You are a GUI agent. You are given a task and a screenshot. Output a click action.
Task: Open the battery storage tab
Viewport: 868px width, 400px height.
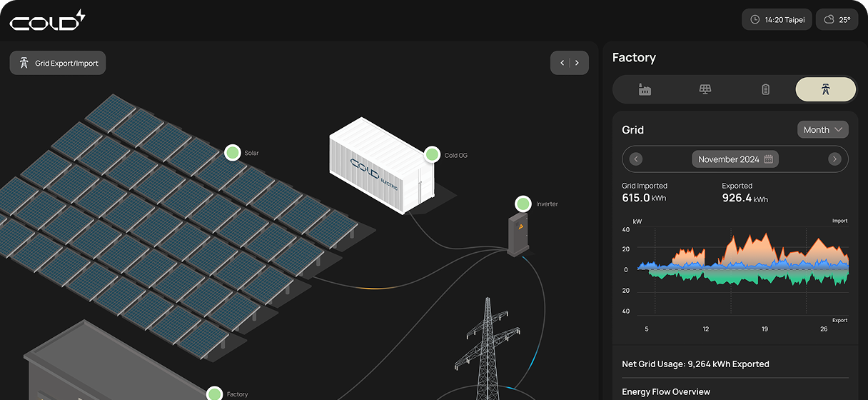point(765,89)
